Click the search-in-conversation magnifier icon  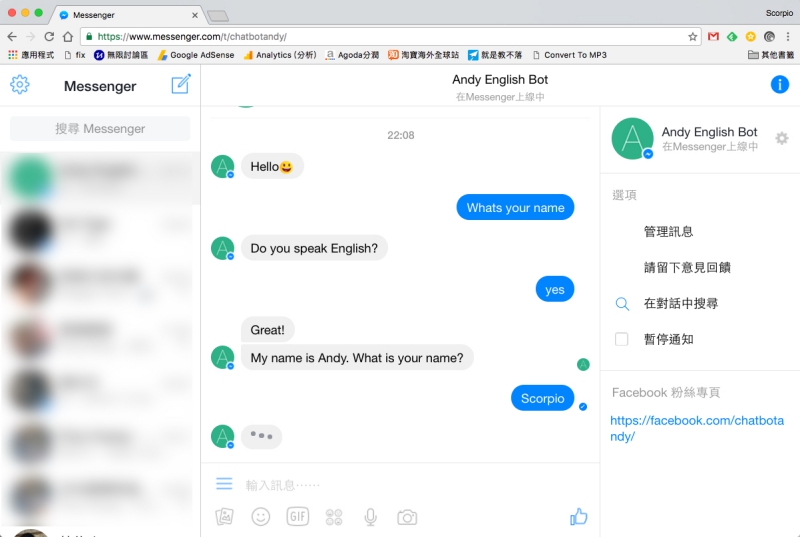pyautogui.click(x=622, y=304)
